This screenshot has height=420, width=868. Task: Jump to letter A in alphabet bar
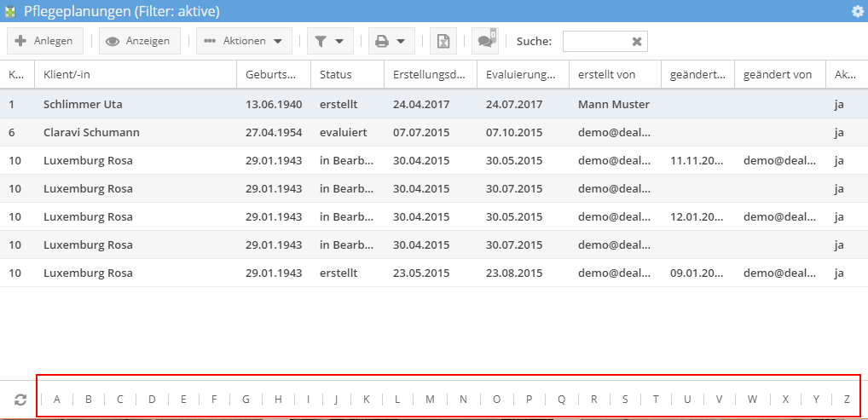tap(57, 399)
